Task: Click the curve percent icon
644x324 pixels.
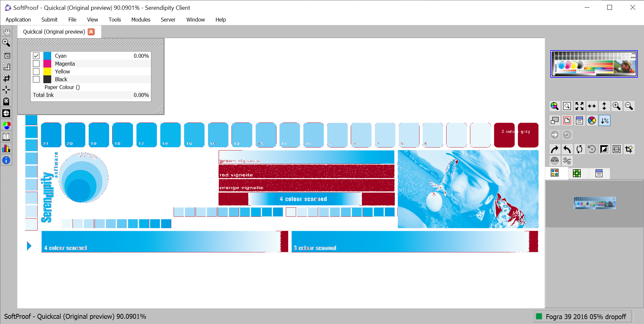Action: (x=567, y=161)
